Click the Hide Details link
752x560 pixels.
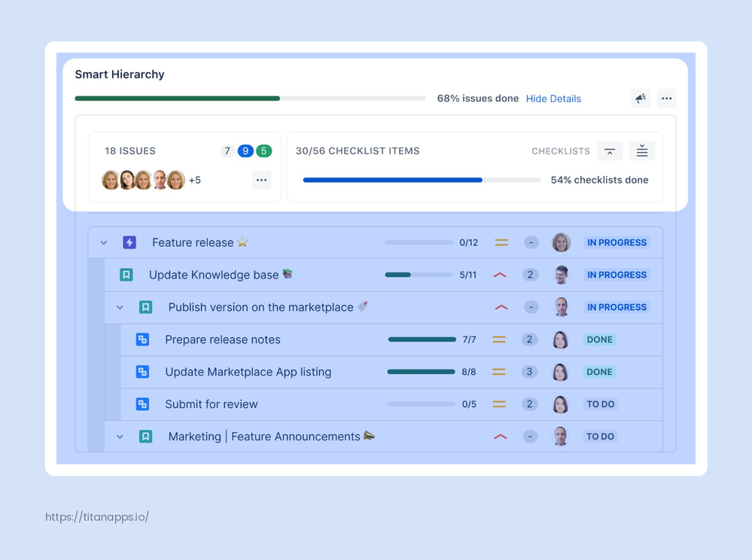click(553, 99)
